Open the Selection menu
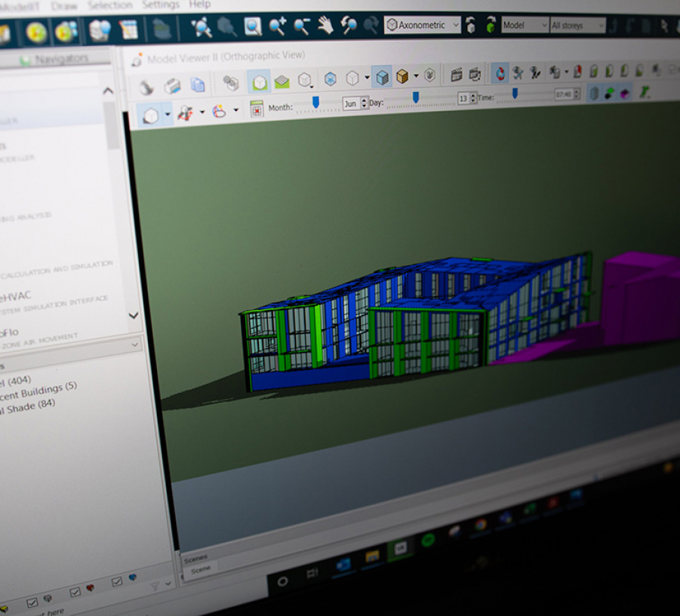Image resolution: width=680 pixels, height=616 pixels. (x=109, y=5)
